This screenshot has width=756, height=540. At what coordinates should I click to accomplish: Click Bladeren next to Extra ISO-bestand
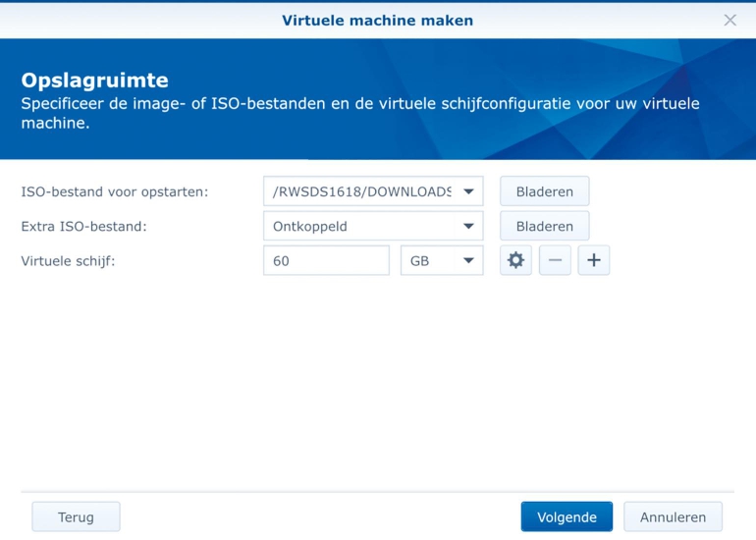[x=544, y=227]
